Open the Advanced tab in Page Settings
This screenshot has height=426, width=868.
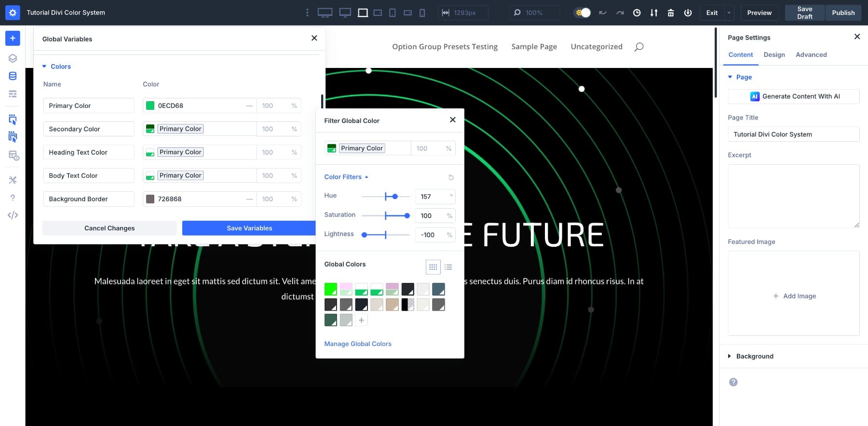811,55
